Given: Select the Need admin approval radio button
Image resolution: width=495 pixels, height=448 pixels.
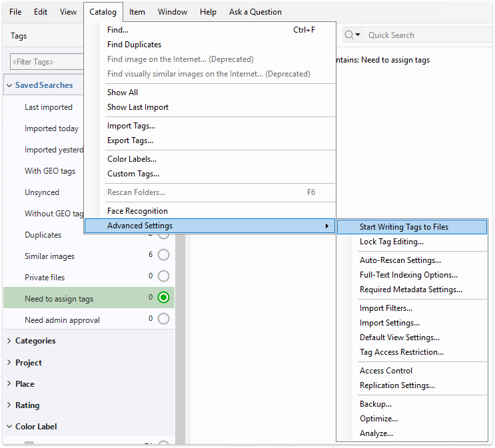Looking at the screenshot, I should [x=163, y=319].
